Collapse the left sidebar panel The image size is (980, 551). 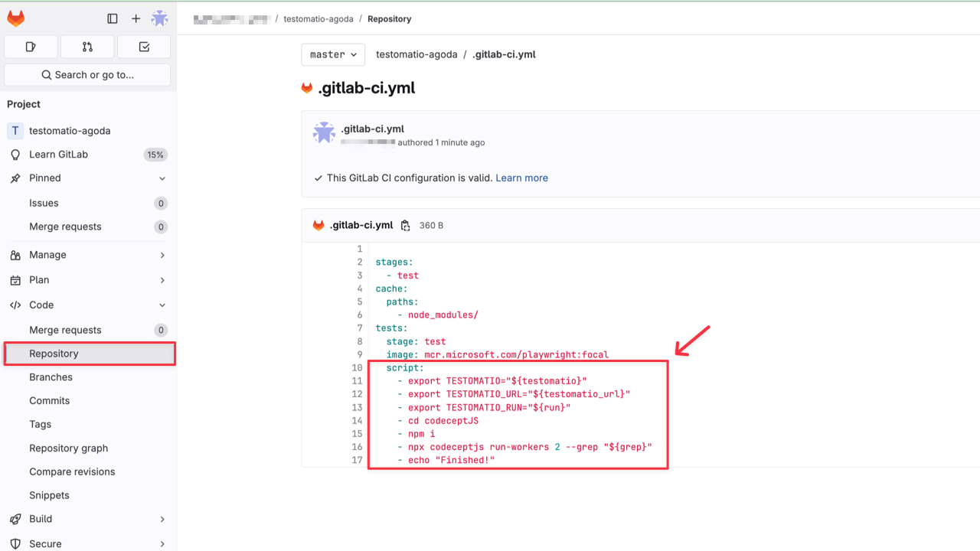pyautogui.click(x=112, y=18)
